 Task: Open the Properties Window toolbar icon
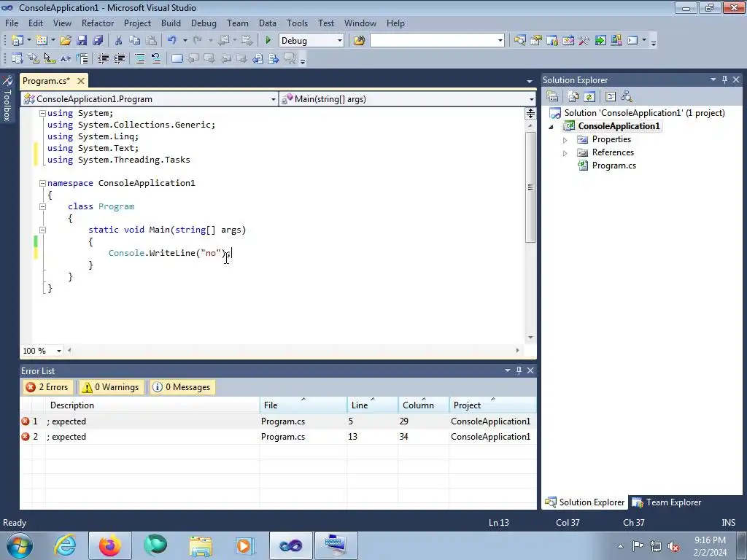coord(536,41)
